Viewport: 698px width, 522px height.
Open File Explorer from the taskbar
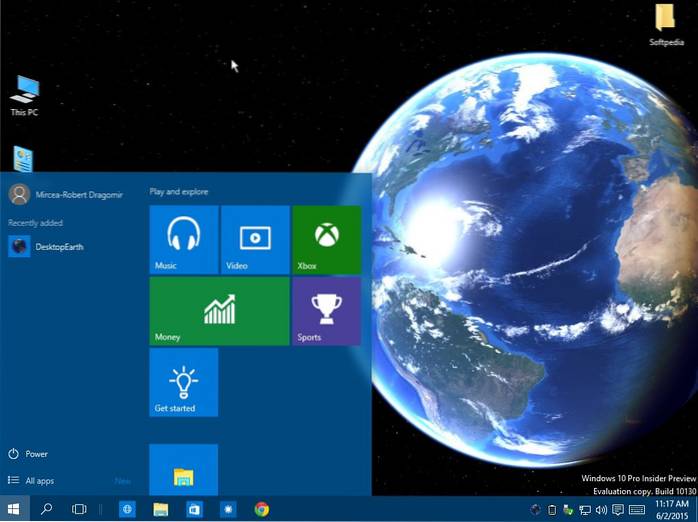point(160,509)
